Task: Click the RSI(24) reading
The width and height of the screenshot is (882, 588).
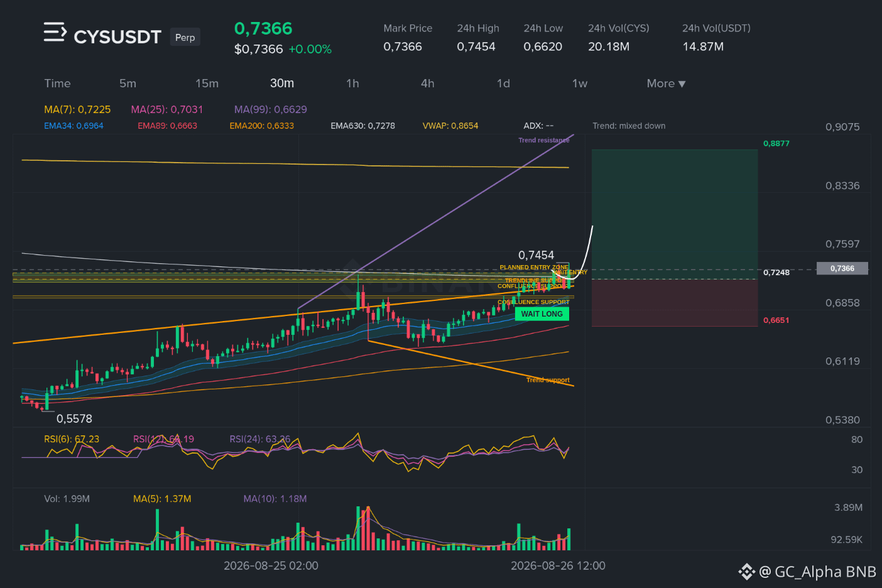Action: point(260,439)
